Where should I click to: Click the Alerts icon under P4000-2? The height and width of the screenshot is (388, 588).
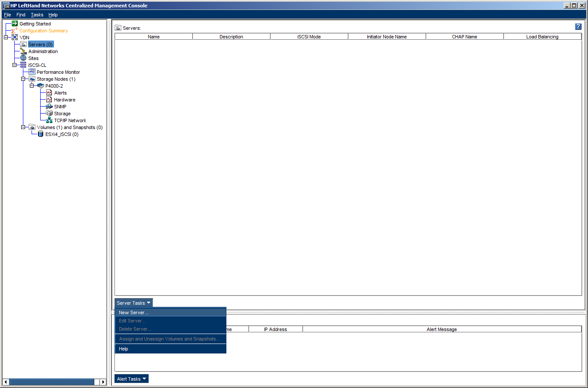[x=49, y=93]
